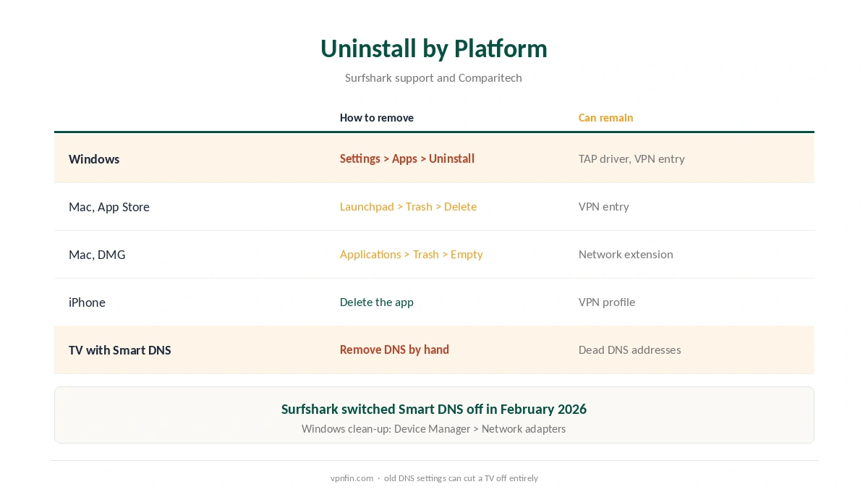The width and height of the screenshot is (868, 492).
Task: Click the 'VPN profile' cell
Action: click(607, 302)
